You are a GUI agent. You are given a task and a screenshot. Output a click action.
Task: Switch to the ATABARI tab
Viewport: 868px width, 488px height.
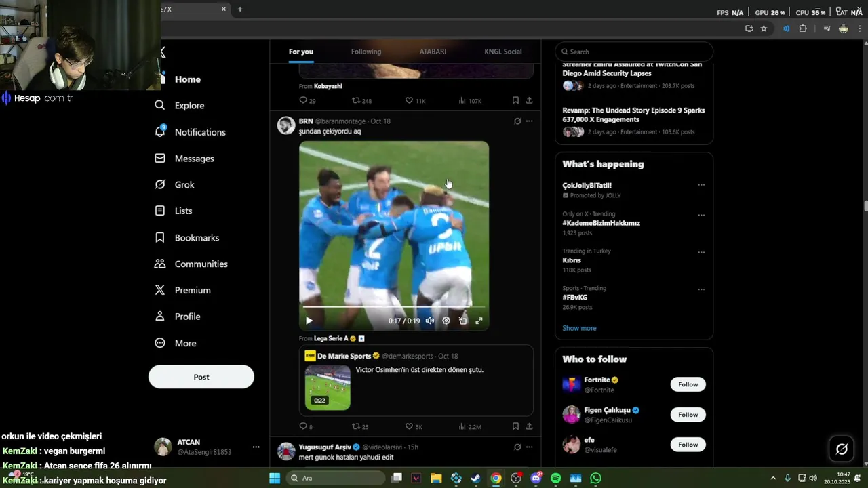click(433, 52)
